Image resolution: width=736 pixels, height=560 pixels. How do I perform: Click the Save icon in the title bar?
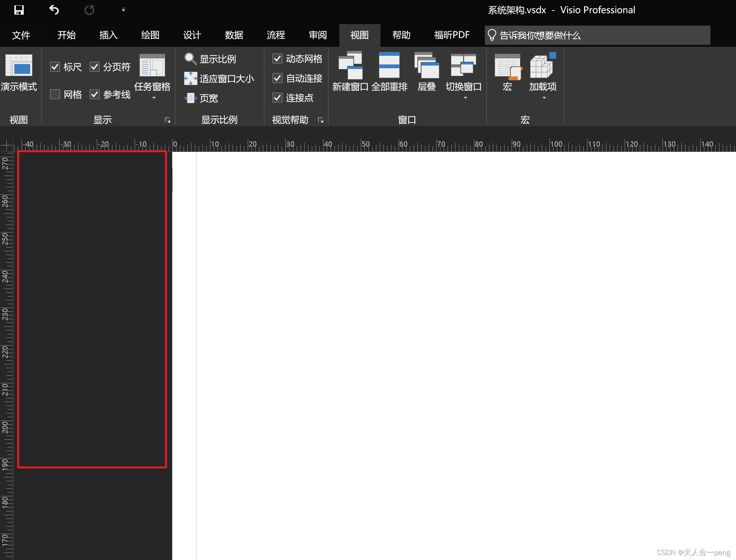point(19,10)
